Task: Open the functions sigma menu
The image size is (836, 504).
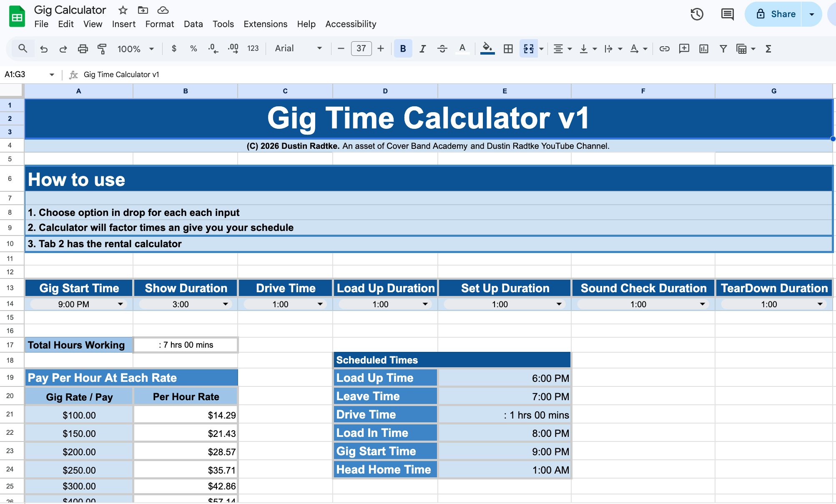Action: [x=768, y=49]
